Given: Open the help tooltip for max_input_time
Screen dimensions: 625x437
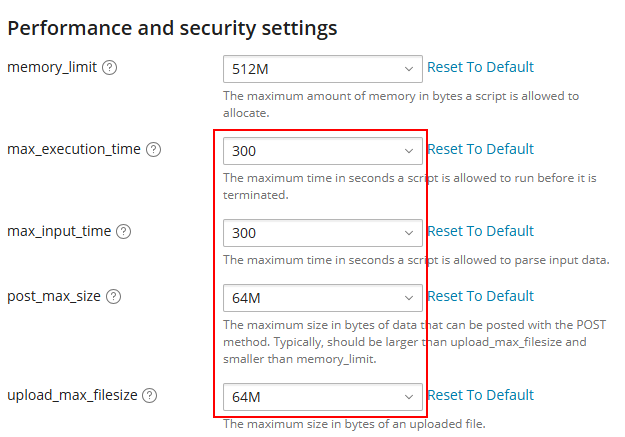Looking at the screenshot, I should click(x=123, y=232).
